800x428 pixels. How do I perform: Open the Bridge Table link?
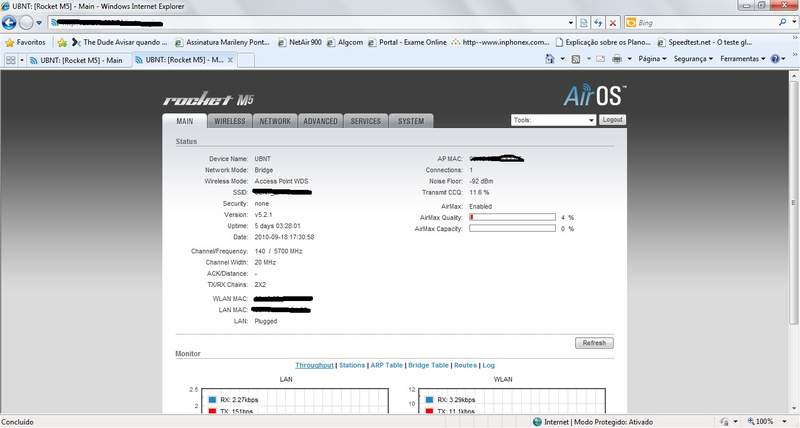[428, 365]
